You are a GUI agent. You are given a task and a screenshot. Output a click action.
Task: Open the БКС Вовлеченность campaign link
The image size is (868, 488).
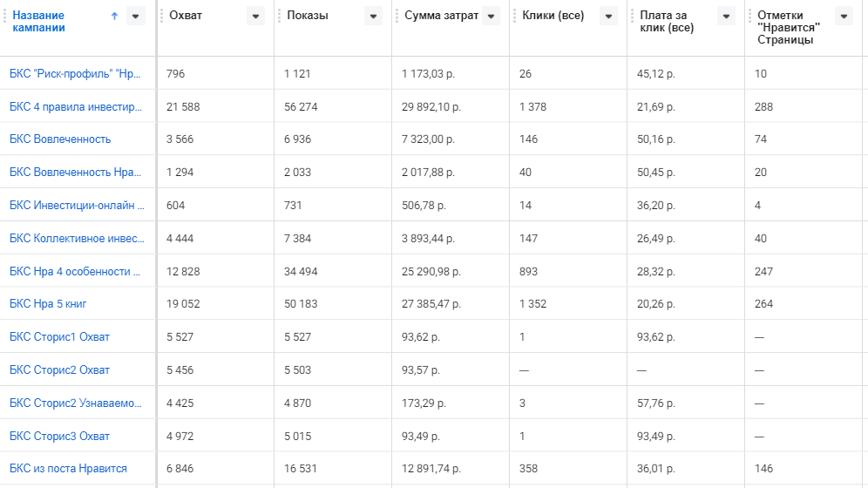pyautogui.click(x=60, y=139)
